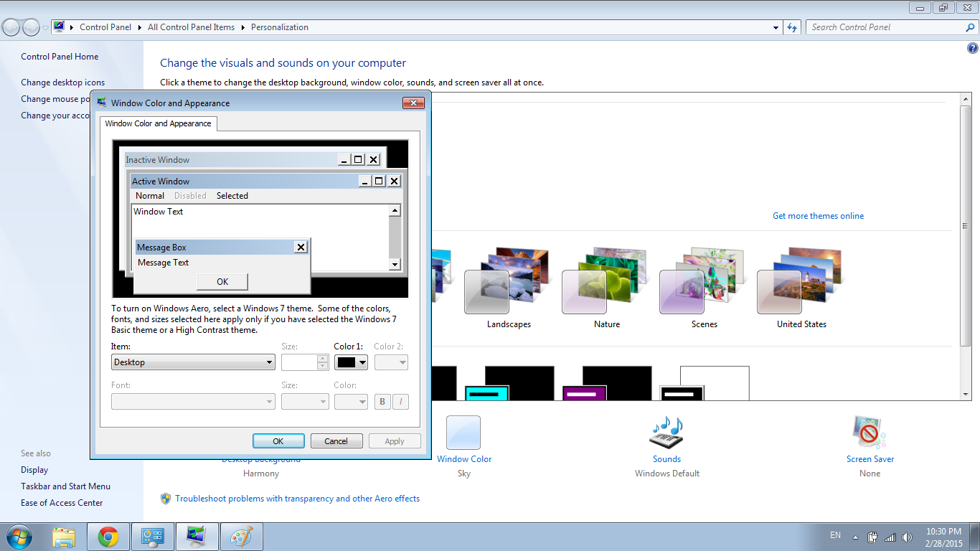
Task: Choose the purple high contrast theme
Action: 607,383
